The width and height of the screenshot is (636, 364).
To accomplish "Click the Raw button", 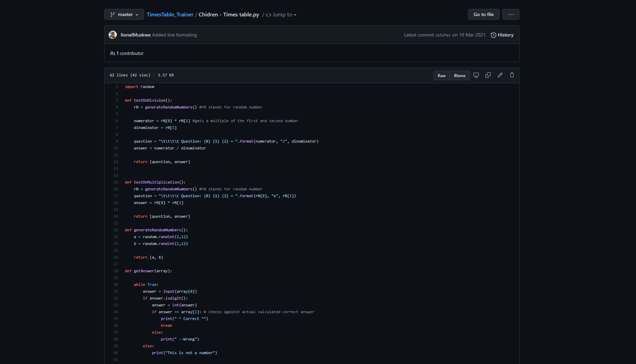I will [442, 75].
